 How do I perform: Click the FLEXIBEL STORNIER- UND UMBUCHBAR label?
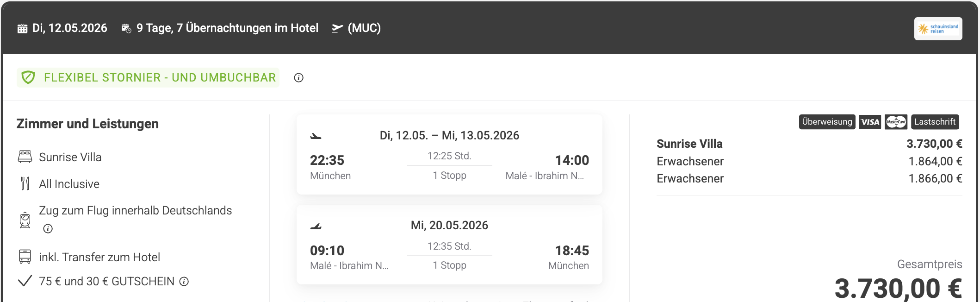tap(160, 77)
